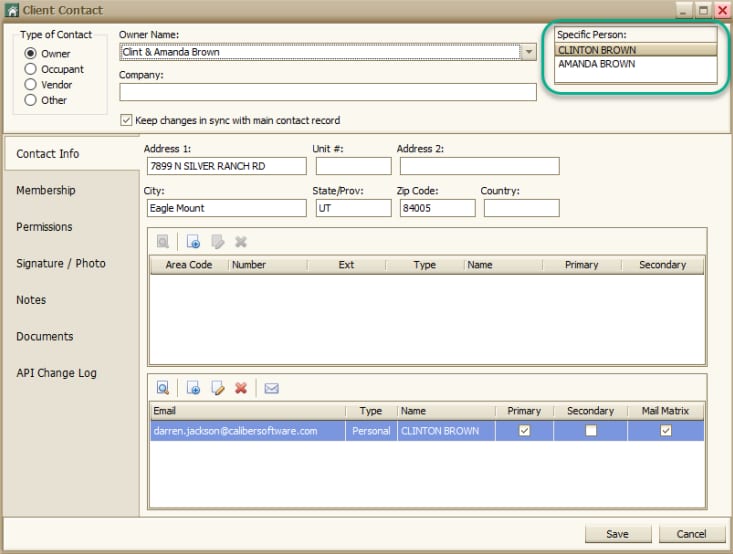The width and height of the screenshot is (733, 554).
Task: Click the phone table Name column header
Action: (503, 265)
